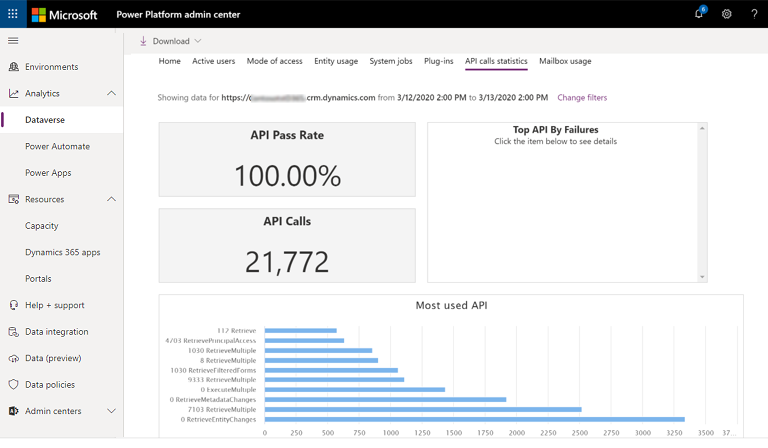Open the Download dropdown arrow
Screen dimensions: 768x448
tap(198, 41)
